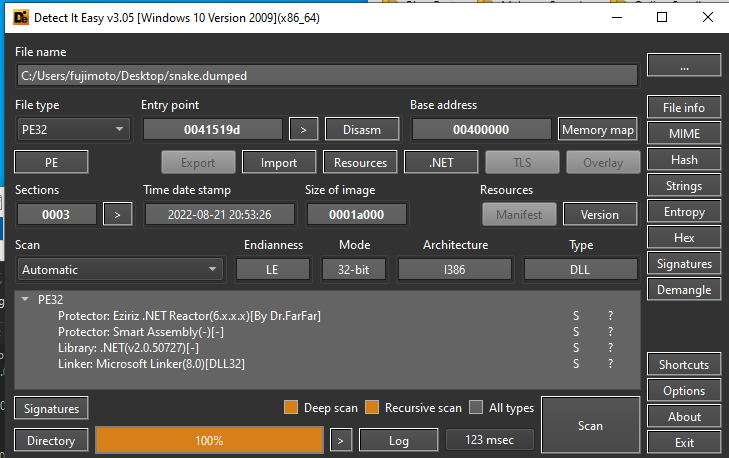The height and width of the screenshot is (458, 729).
Task: Enable the All types checkbox
Action: tap(476, 408)
